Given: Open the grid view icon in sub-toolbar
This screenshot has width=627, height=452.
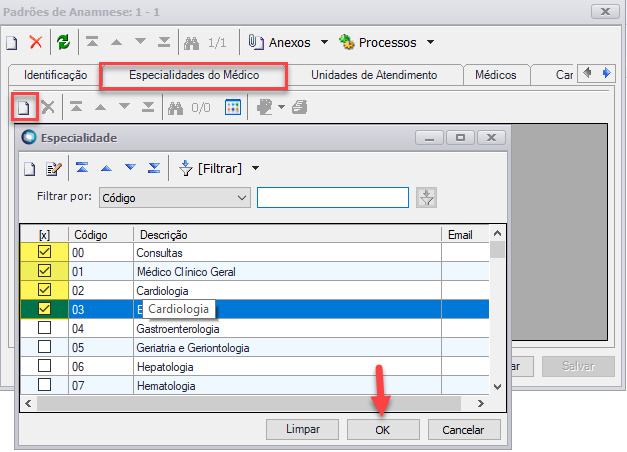Looking at the screenshot, I should pos(233,107).
